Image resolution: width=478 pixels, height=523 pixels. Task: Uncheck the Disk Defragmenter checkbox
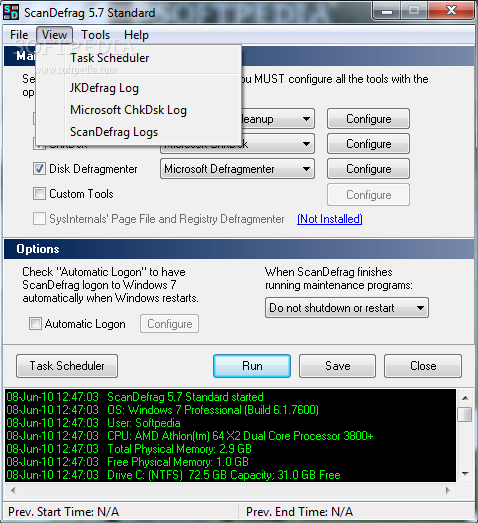(39, 169)
